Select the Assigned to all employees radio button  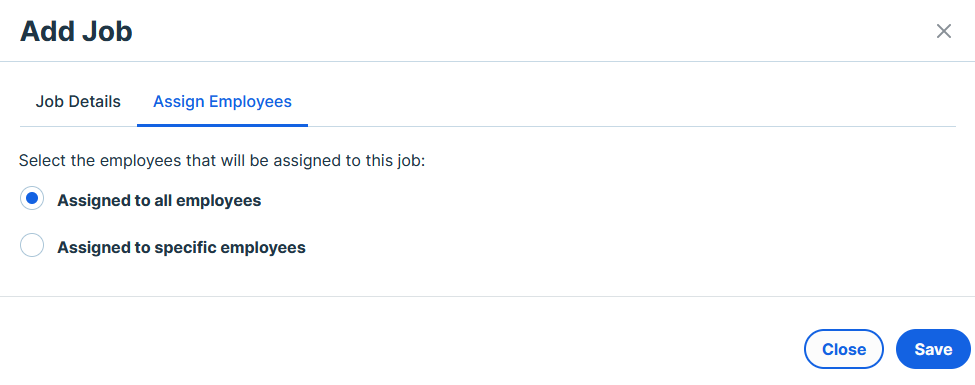32,199
